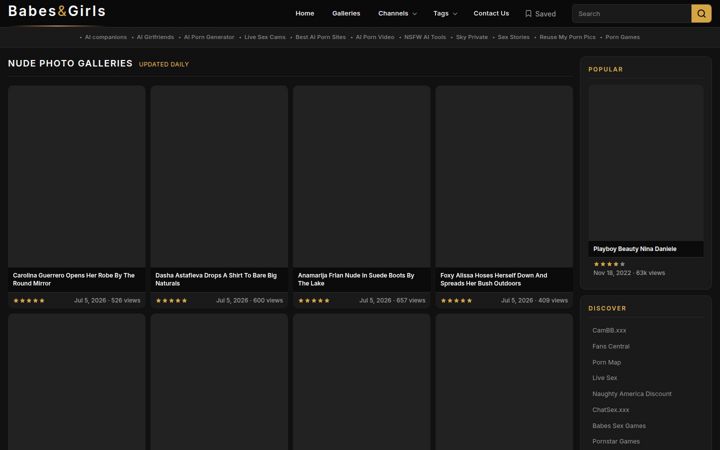Expand the Tags dropdown menu
Image resolution: width=720 pixels, height=450 pixels.
445,13
